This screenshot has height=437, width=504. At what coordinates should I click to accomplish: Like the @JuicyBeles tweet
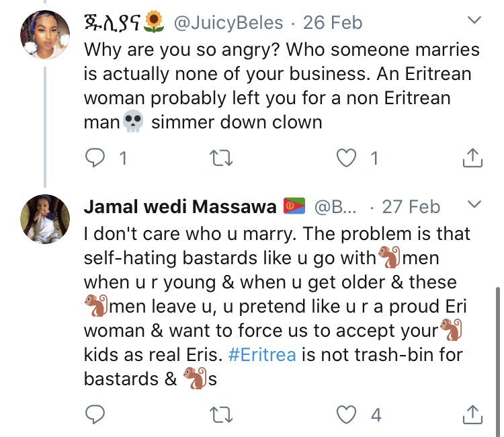(x=346, y=159)
